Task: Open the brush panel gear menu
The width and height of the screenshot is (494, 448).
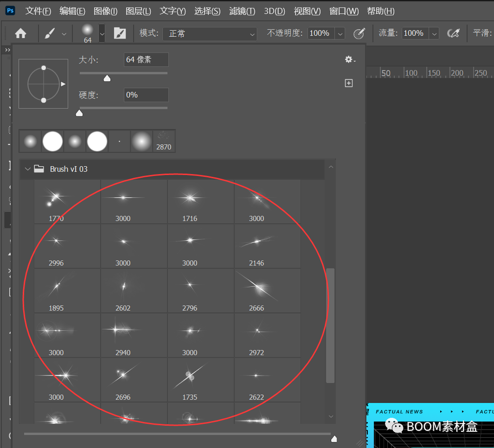Action: click(350, 59)
